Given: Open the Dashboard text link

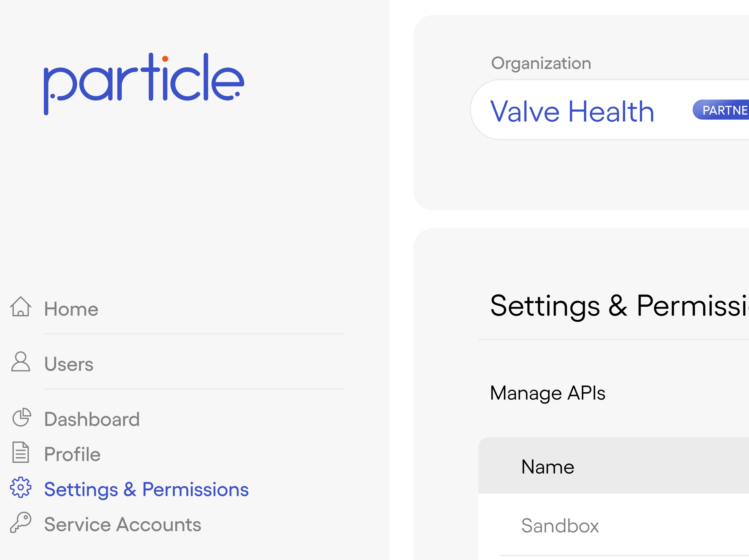Looking at the screenshot, I should pyautogui.click(x=92, y=419).
